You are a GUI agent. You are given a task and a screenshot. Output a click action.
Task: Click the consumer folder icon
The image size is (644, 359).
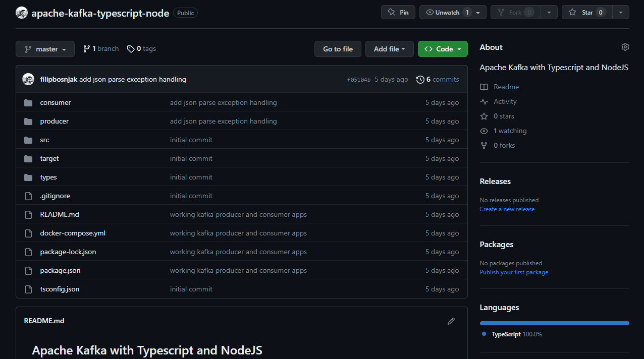pyautogui.click(x=28, y=103)
